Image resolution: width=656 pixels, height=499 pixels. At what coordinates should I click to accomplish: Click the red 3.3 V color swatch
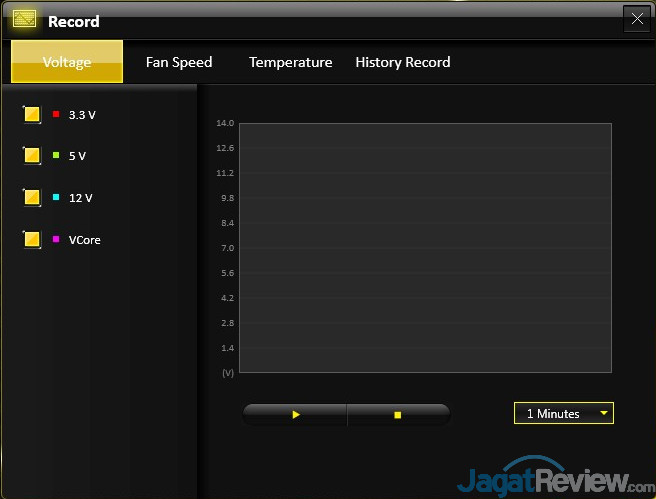tap(56, 114)
